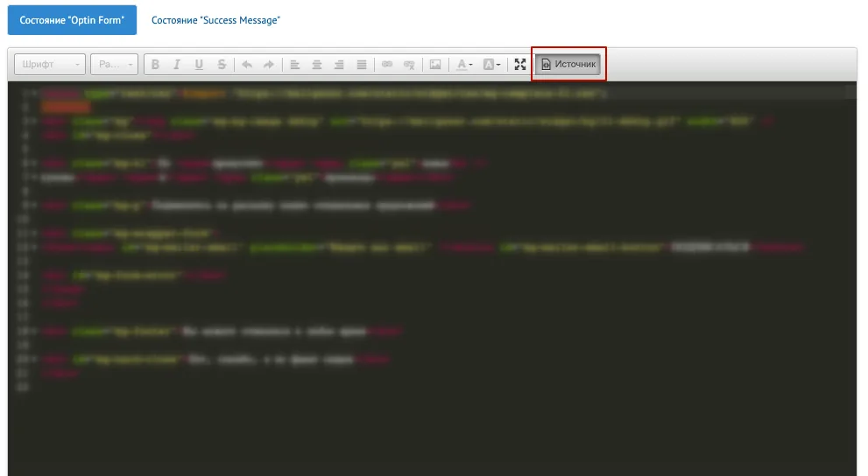The width and height of the screenshot is (868, 476).
Task: Align text to the left
Action: 294,65
